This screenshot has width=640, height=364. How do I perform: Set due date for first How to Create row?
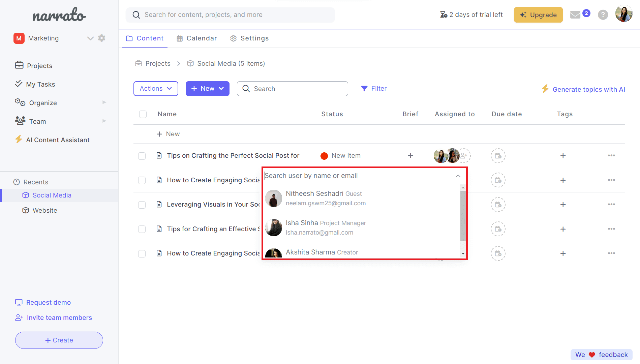click(x=498, y=180)
